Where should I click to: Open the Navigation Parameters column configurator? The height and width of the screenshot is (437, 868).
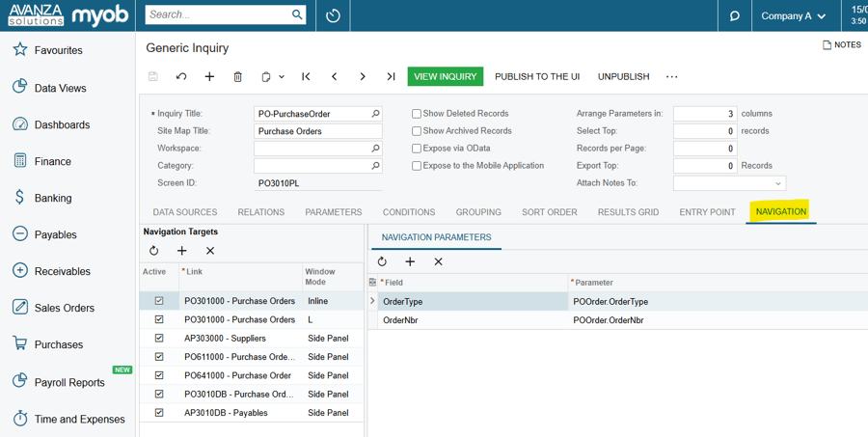click(372, 282)
